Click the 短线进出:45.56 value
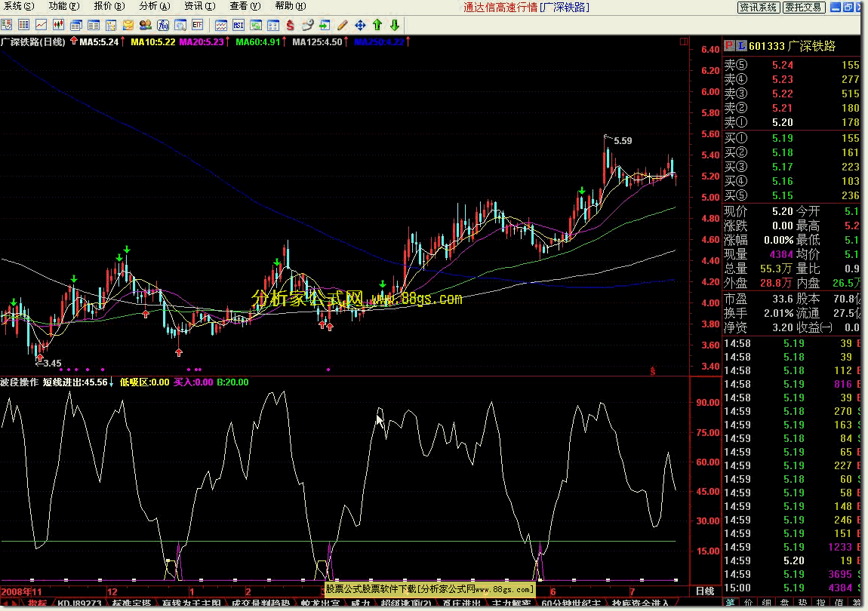 click(x=75, y=382)
